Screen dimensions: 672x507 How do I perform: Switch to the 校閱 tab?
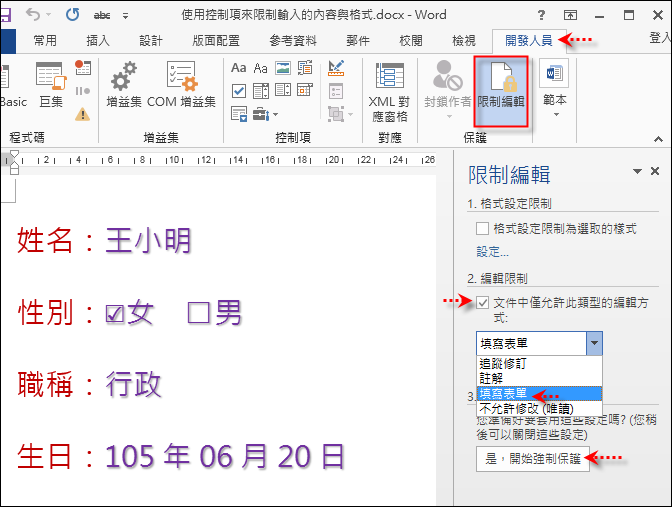point(411,41)
